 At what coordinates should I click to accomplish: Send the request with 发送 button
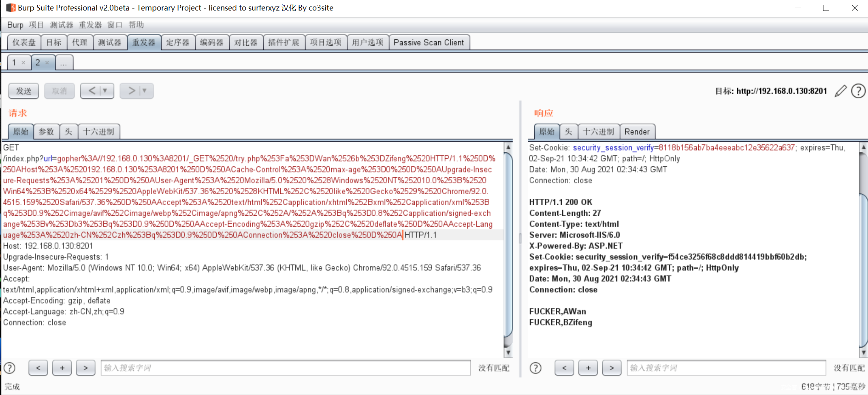click(x=23, y=91)
